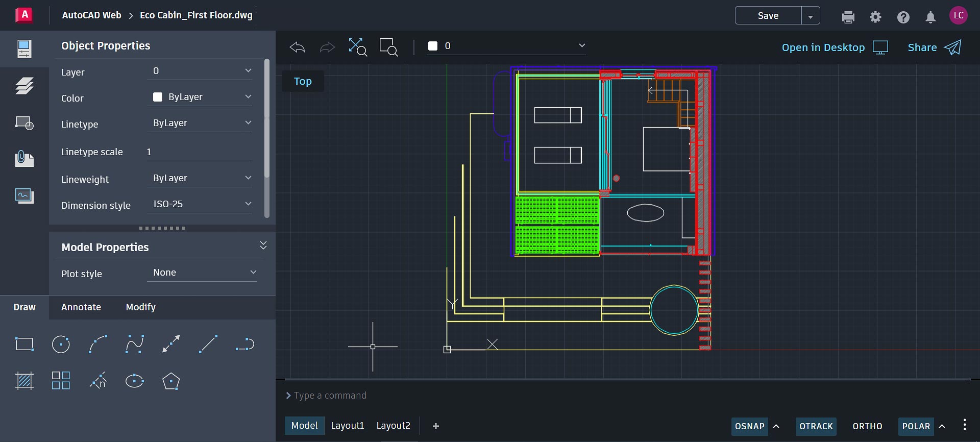Click the Zoom Extents icon
Screen dimensions: 980x442
click(x=357, y=47)
